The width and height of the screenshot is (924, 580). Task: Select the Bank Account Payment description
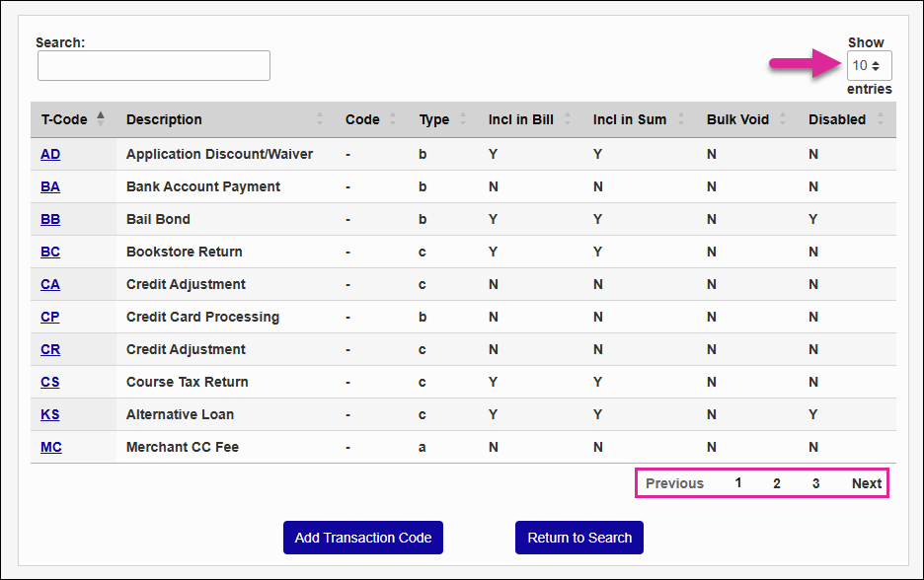[203, 186]
